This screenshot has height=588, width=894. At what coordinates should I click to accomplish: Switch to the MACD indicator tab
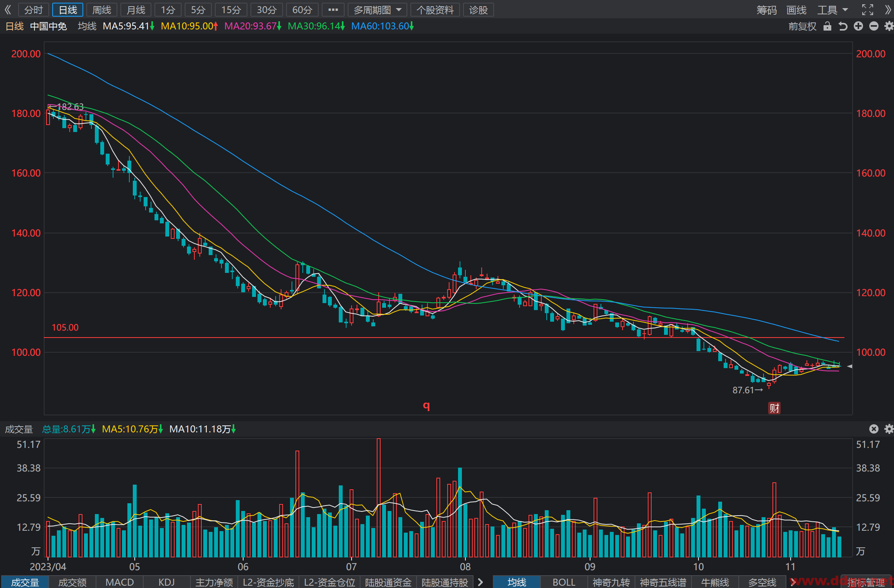pos(120,582)
